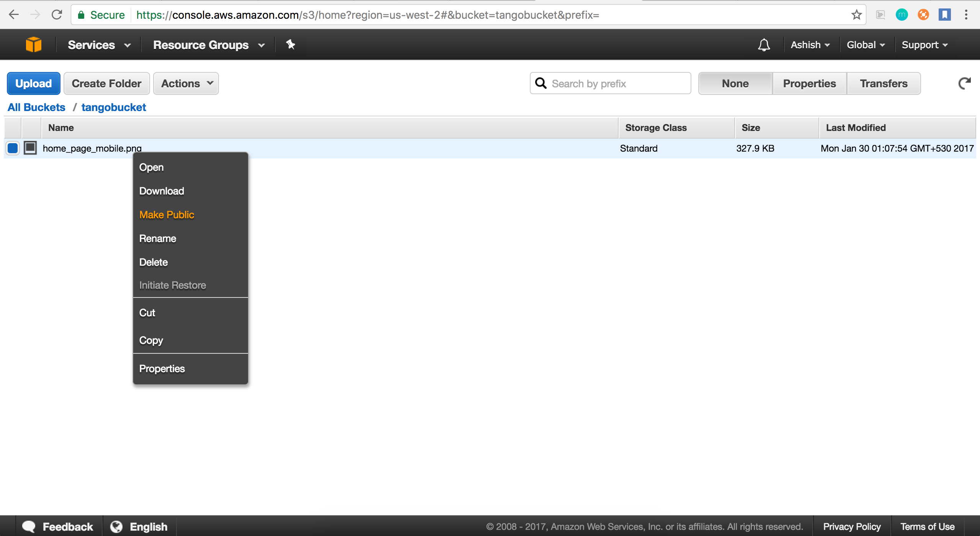The height and width of the screenshot is (536, 980).
Task: Click the browser back arrow
Action: tap(14, 15)
